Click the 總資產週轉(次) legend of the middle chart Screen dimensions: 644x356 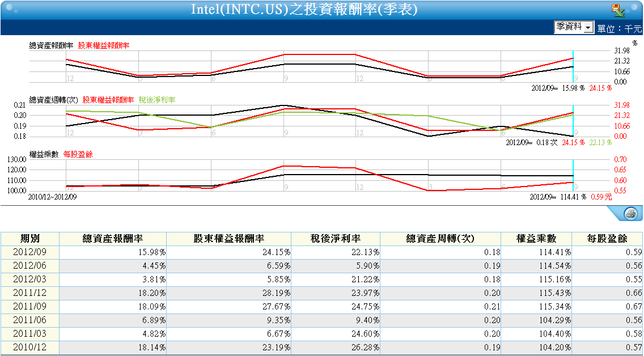click(x=53, y=100)
